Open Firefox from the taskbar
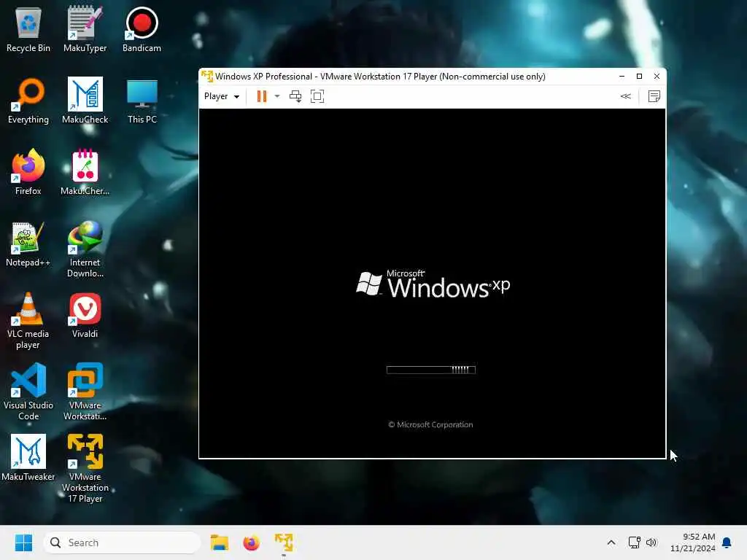The width and height of the screenshot is (747, 560). coord(251,542)
